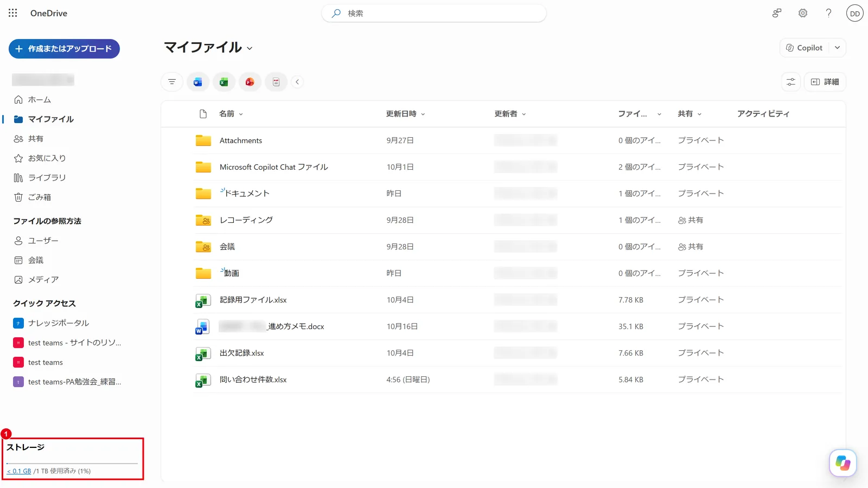Open the DD account profile
Image resolution: width=868 pixels, height=488 pixels.
pyautogui.click(x=855, y=14)
